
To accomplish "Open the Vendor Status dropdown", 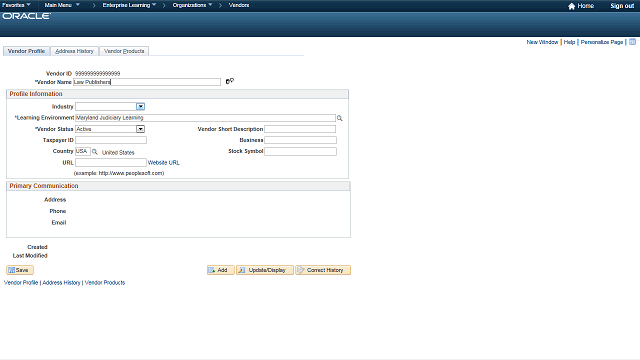I will tap(140, 129).
